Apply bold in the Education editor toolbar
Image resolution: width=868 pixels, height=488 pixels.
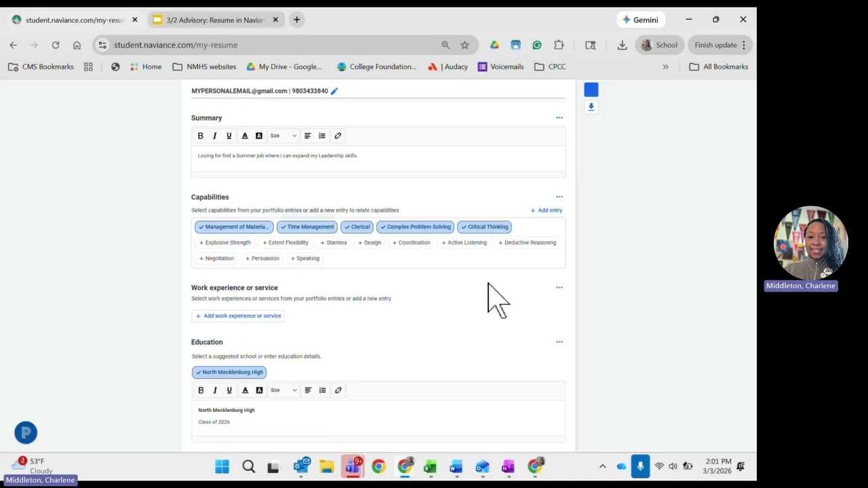(x=201, y=390)
